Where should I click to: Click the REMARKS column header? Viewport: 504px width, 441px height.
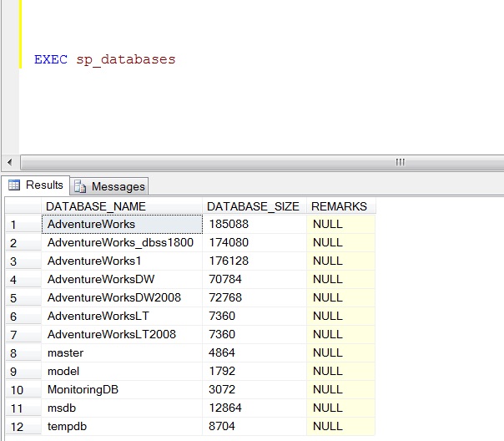340,206
